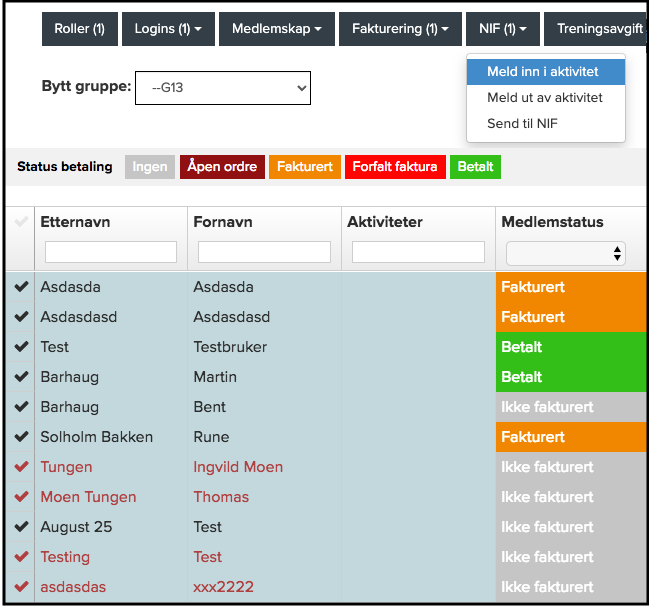Click the Treningsavgift button
Screen dimensions: 649x606
[x=598, y=30]
